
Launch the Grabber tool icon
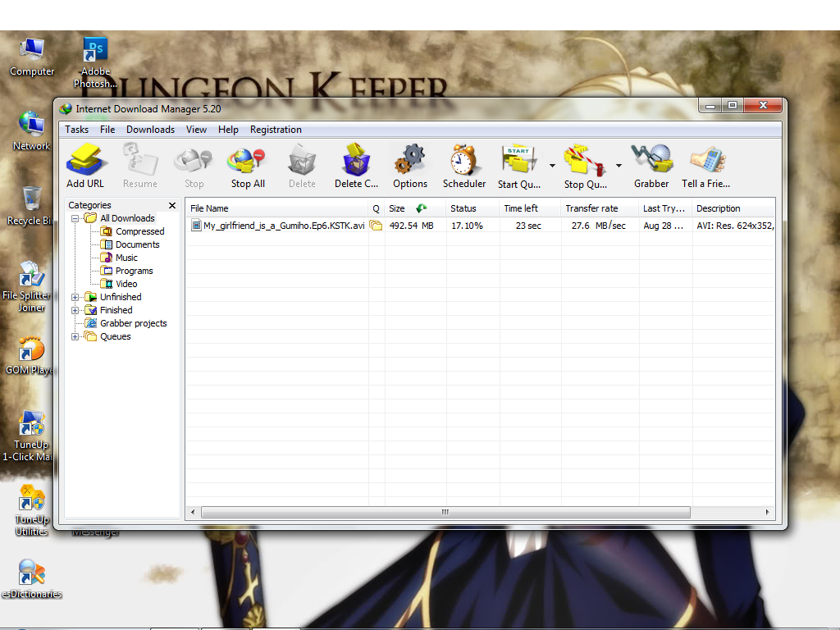tap(651, 160)
